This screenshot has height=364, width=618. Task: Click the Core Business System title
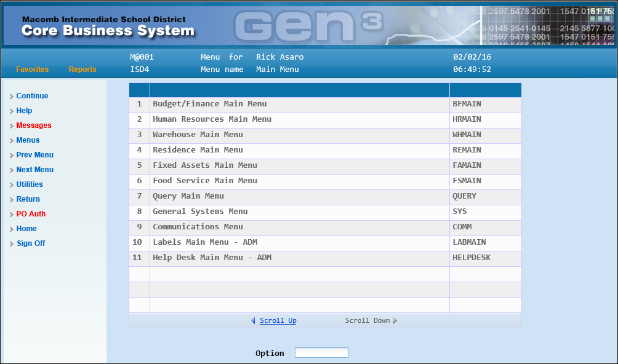[x=108, y=31]
